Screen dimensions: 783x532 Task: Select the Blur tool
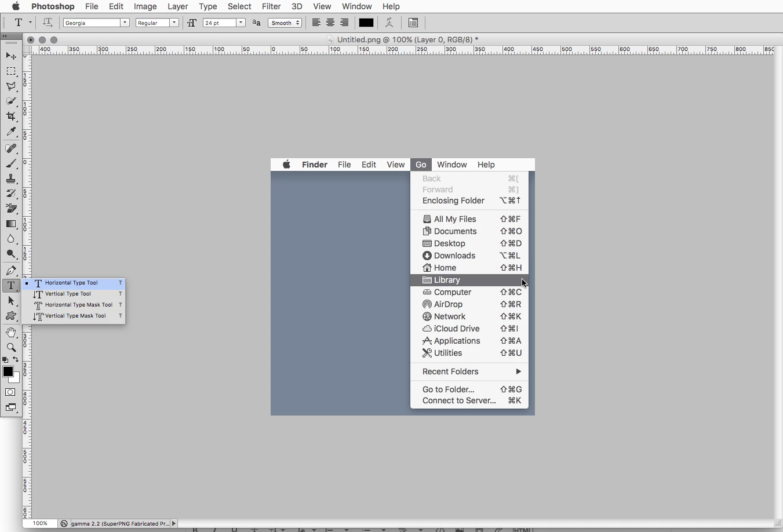(11, 239)
